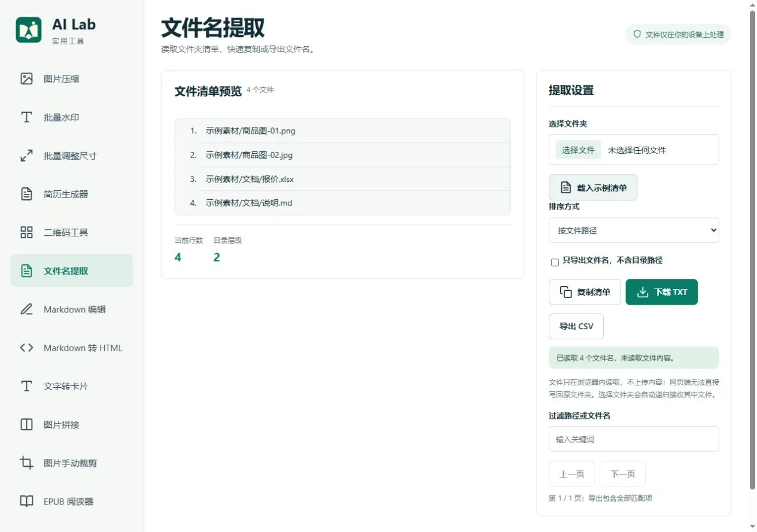Open the 图片压缩 image icon
The height and width of the screenshot is (532, 757).
tap(26, 79)
